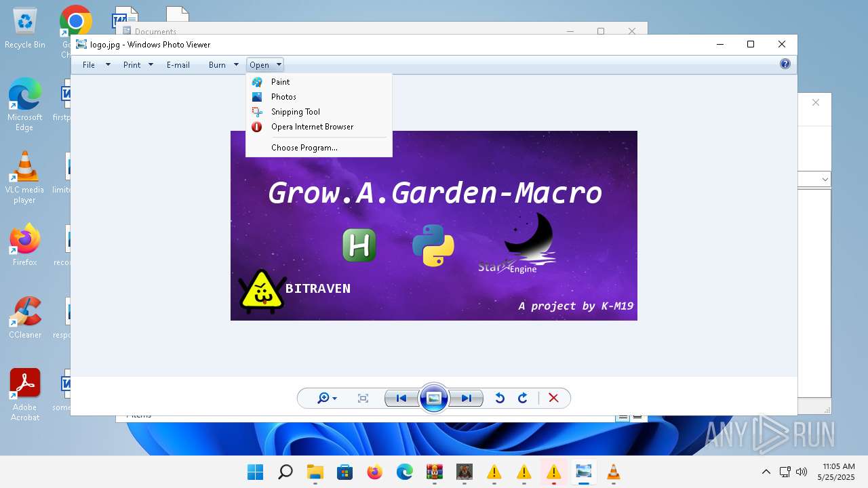Expand the Print dropdown arrow
Screen dimensions: 868x488
point(151,65)
